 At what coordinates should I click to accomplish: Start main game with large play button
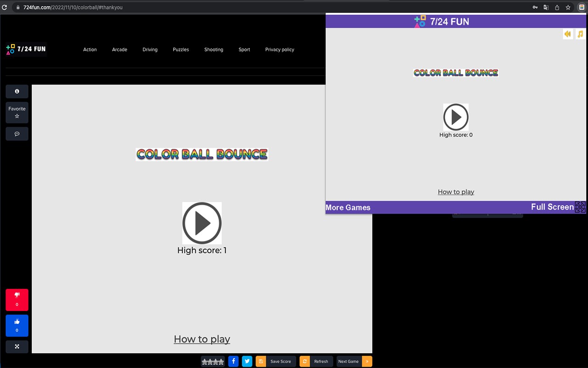coord(202,223)
